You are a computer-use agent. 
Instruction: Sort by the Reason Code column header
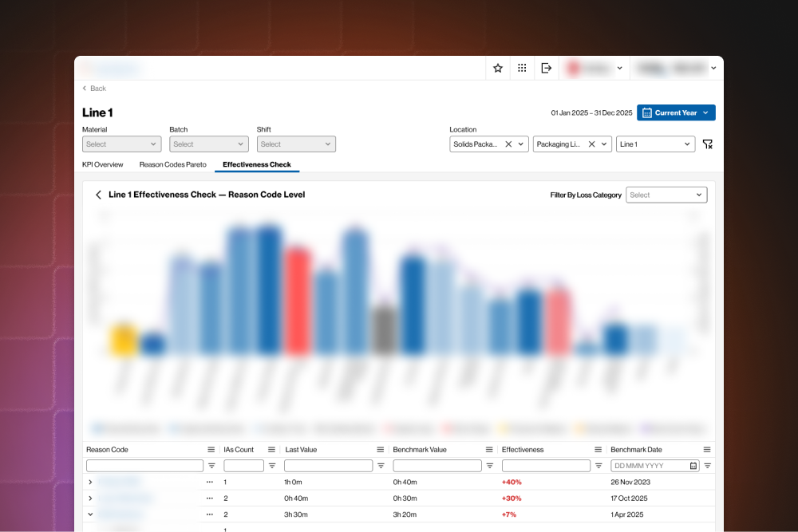coord(107,450)
